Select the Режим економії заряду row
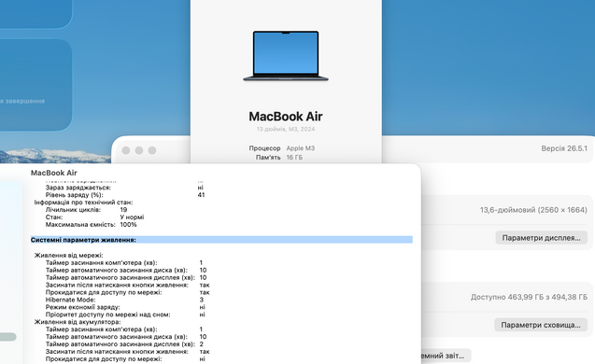 125,307
